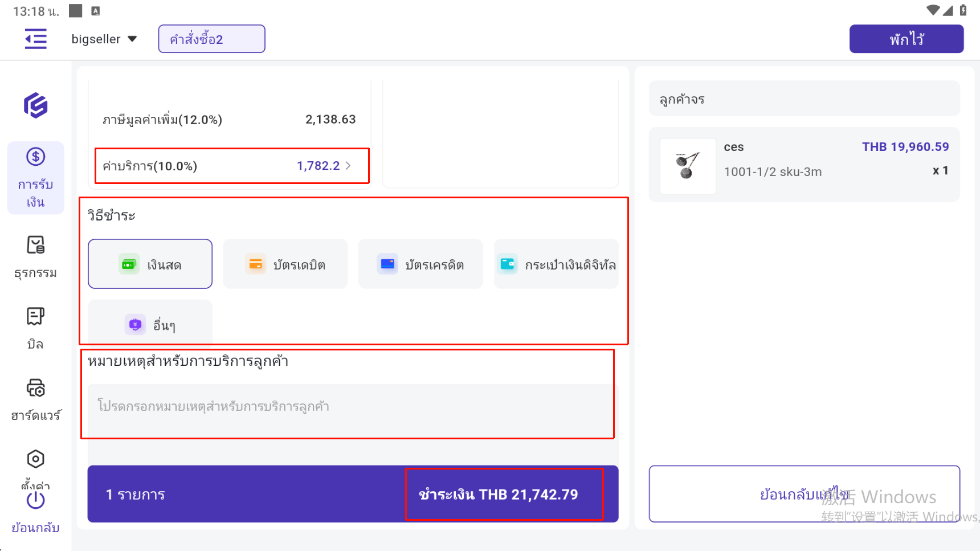Click the ย้อนกลับ power icon
The image size is (980, 551).
click(35, 500)
